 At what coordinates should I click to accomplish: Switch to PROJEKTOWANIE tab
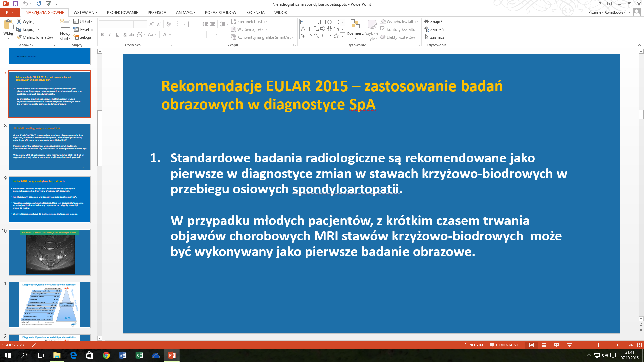pyautogui.click(x=122, y=13)
